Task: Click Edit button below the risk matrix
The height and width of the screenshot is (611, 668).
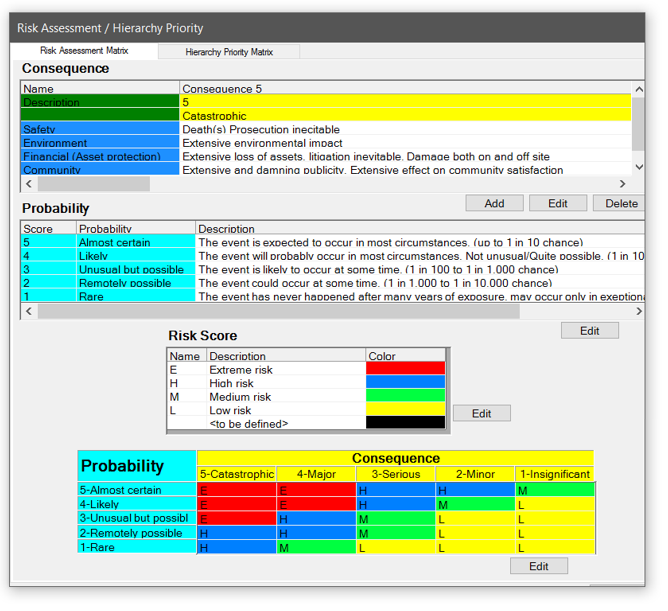Action: point(538,566)
